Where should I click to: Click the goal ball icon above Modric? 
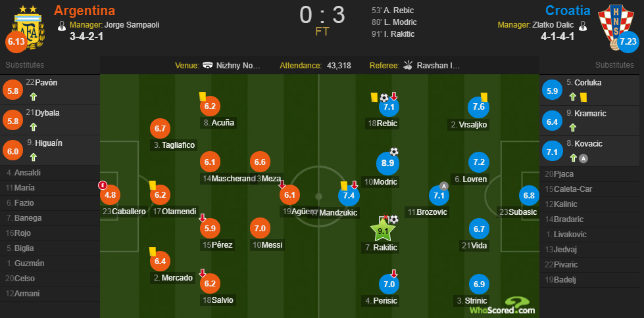click(x=394, y=151)
